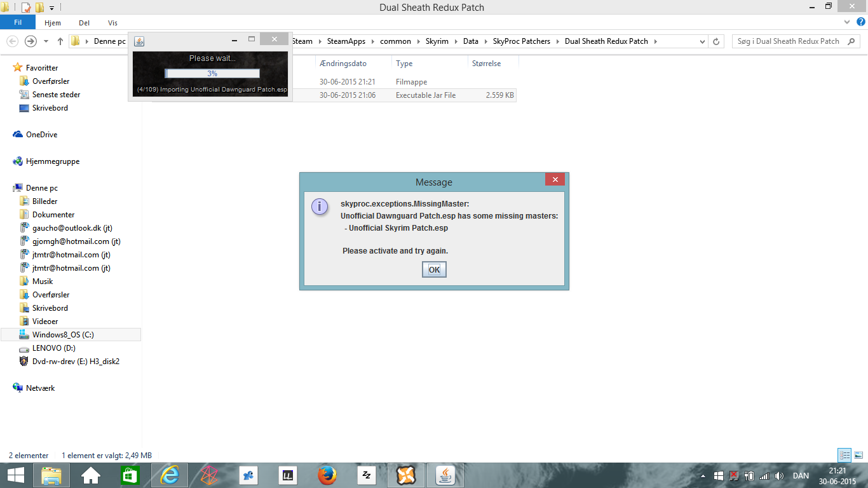Open the recent locations dropdown arrow
868x488 pixels.
coord(46,41)
